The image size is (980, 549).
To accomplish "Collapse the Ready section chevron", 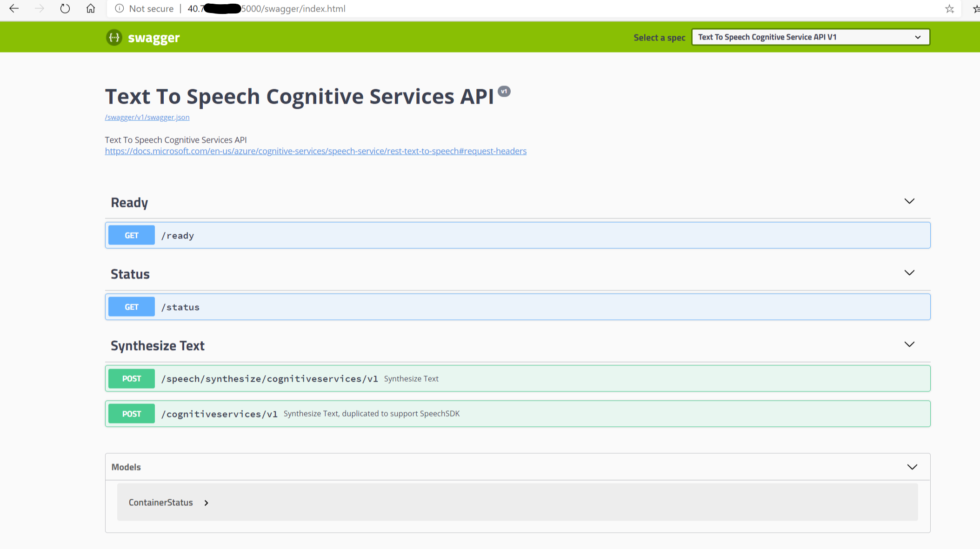I will [x=909, y=201].
